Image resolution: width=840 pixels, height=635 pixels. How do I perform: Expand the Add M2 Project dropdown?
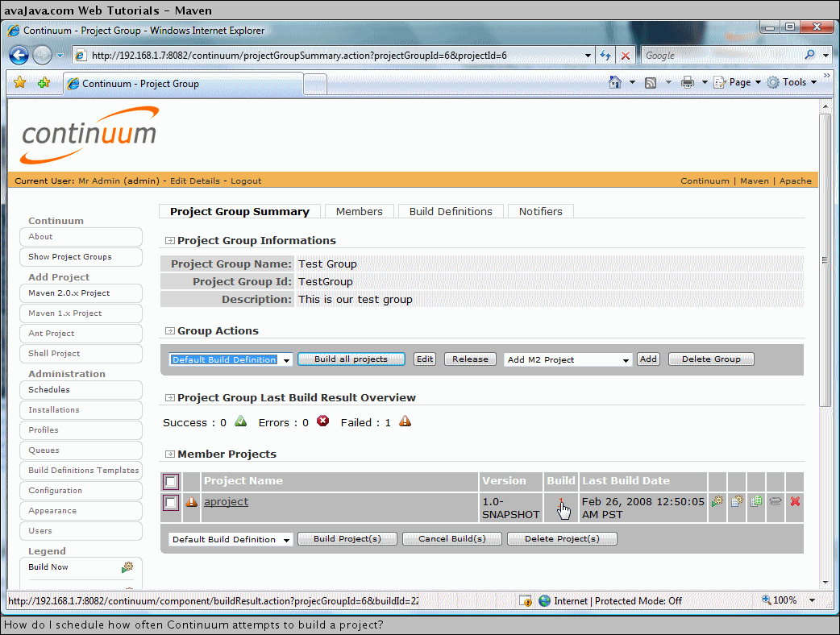point(568,359)
